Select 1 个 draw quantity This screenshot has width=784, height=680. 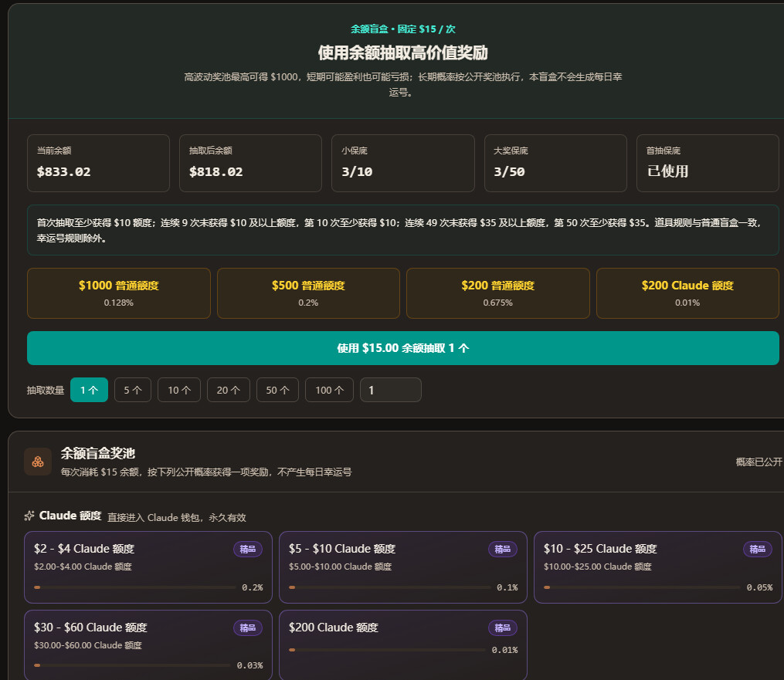(89, 391)
